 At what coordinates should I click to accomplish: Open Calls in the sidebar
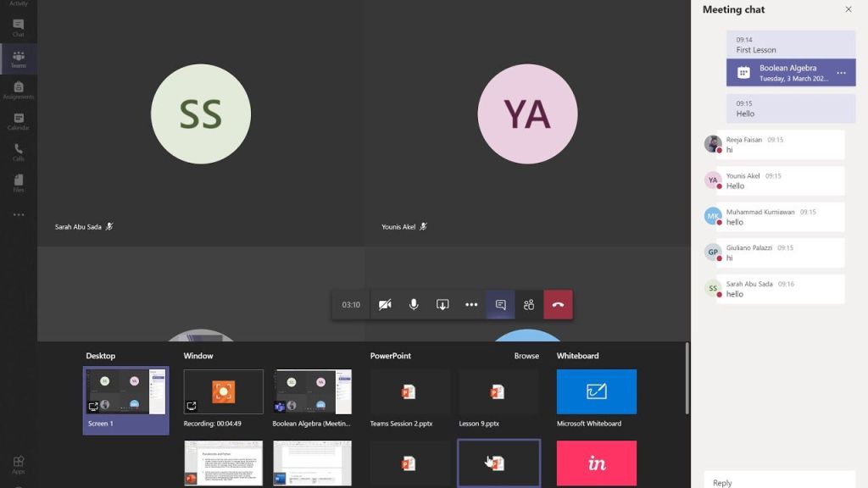[x=18, y=152]
